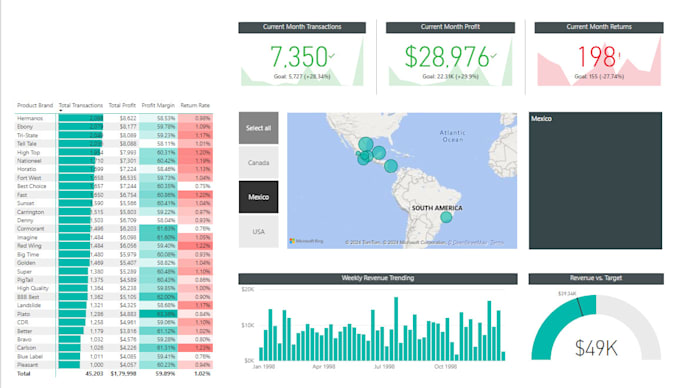Sort by Profit Margin column header

[x=158, y=105]
